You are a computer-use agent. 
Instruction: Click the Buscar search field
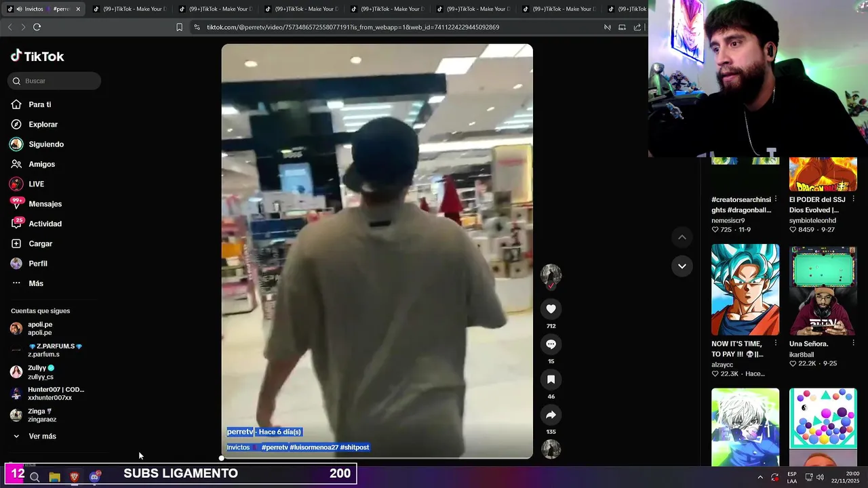tap(54, 81)
